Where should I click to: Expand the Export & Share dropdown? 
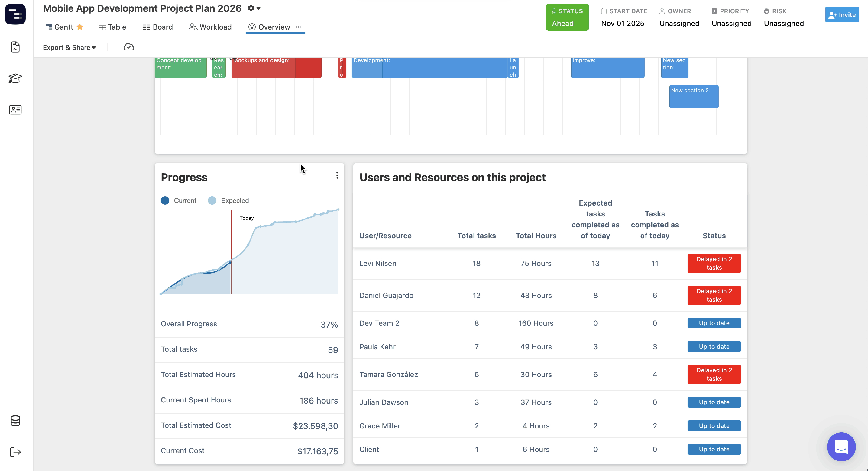click(x=70, y=47)
